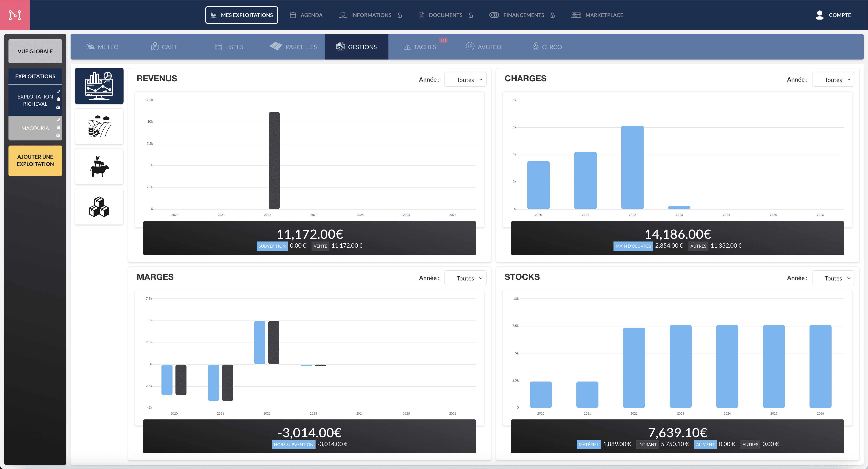
Task: Select the dashboard analytics monitor icon
Action: click(x=99, y=86)
